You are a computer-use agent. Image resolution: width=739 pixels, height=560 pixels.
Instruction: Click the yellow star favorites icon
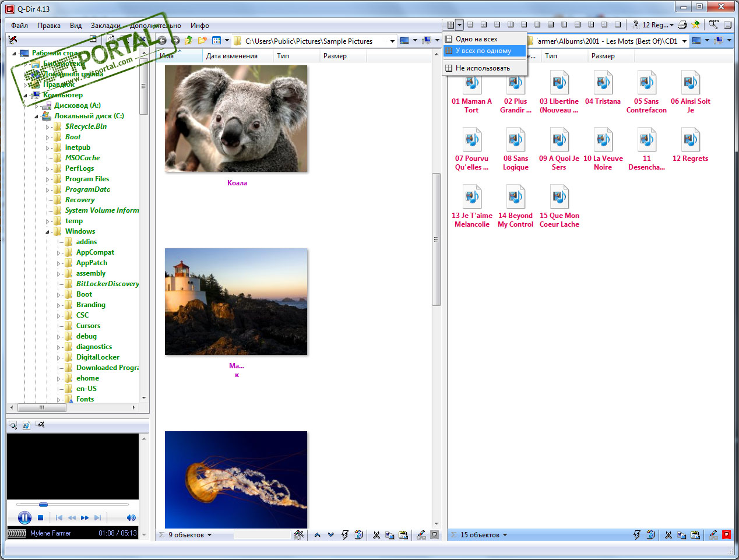[695, 24]
